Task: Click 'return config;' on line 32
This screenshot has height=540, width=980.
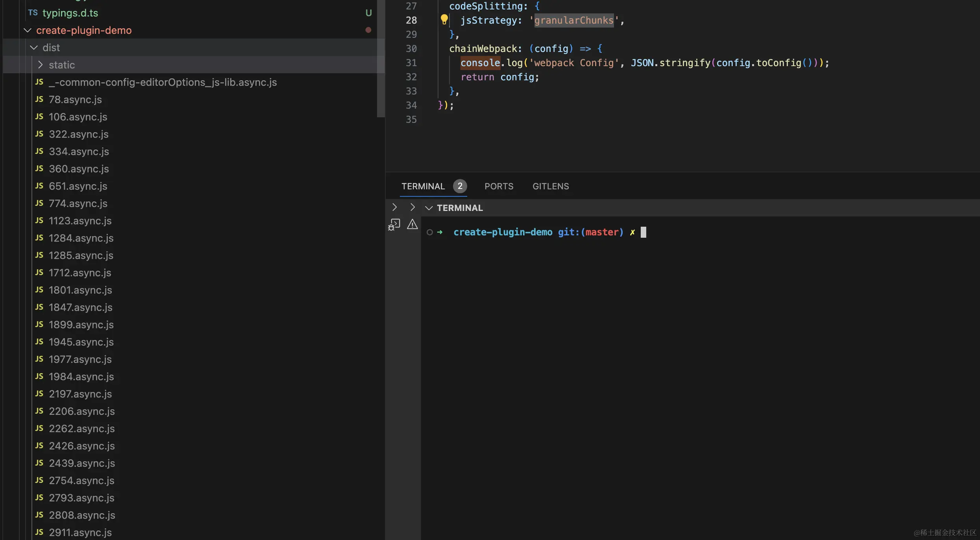Action: click(x=500, y=77)
